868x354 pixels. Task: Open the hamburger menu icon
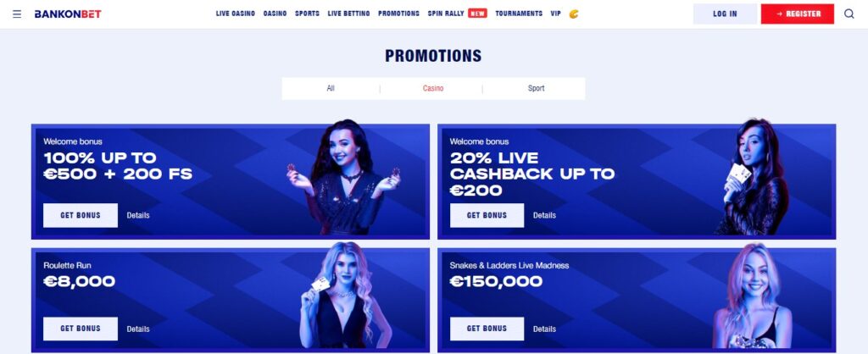coord(17,14)
